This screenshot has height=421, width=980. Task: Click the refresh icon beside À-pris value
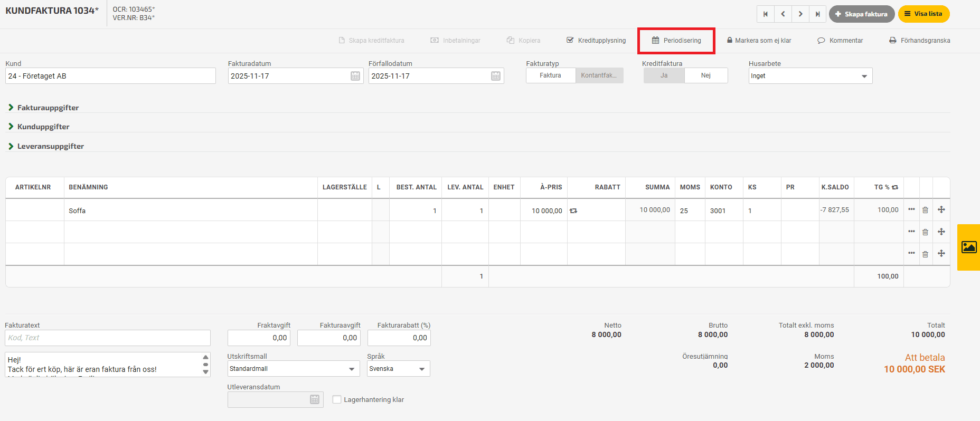(573, 211)
